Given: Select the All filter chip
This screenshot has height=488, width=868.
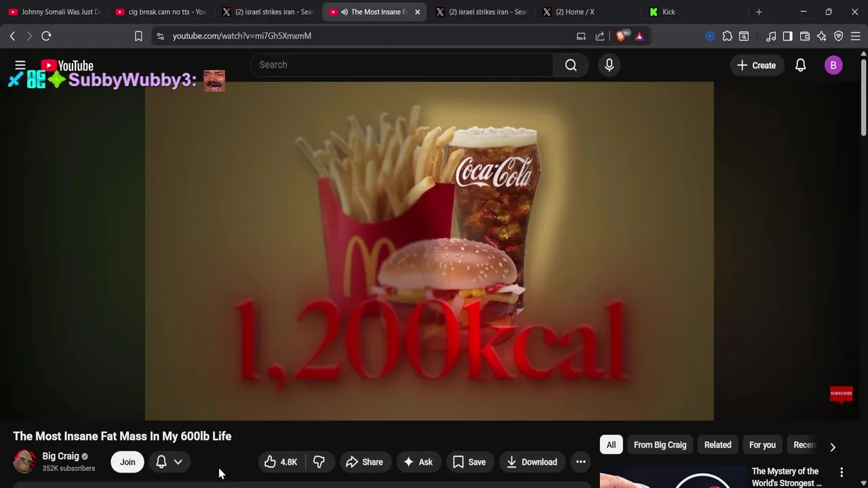Looking at the screenshot, I should click(611, 445).
